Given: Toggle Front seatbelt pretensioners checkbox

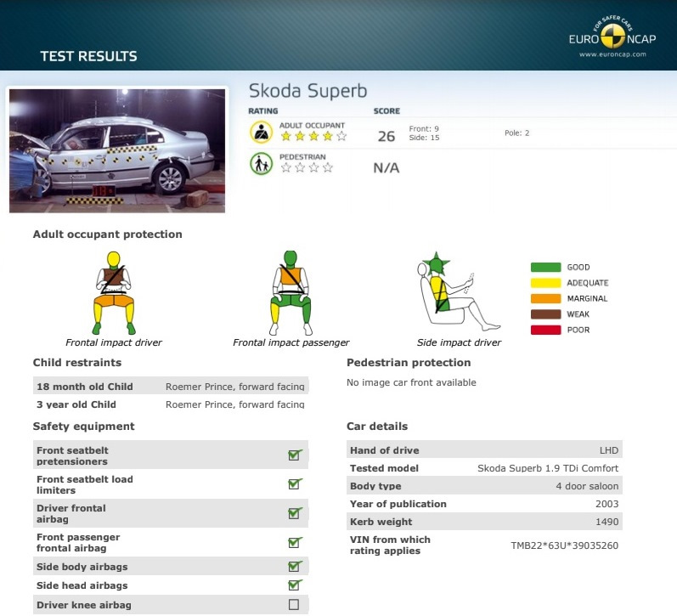Looking at the screenshot, I should coord(295,455).
